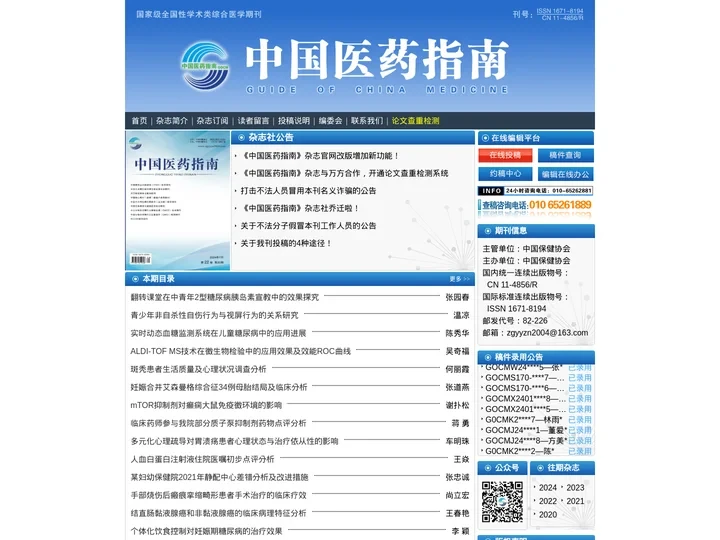Go to 杂志订阅 in the navigation bar
The height and width of the screenshot is (540, 720).
[212, 121]
